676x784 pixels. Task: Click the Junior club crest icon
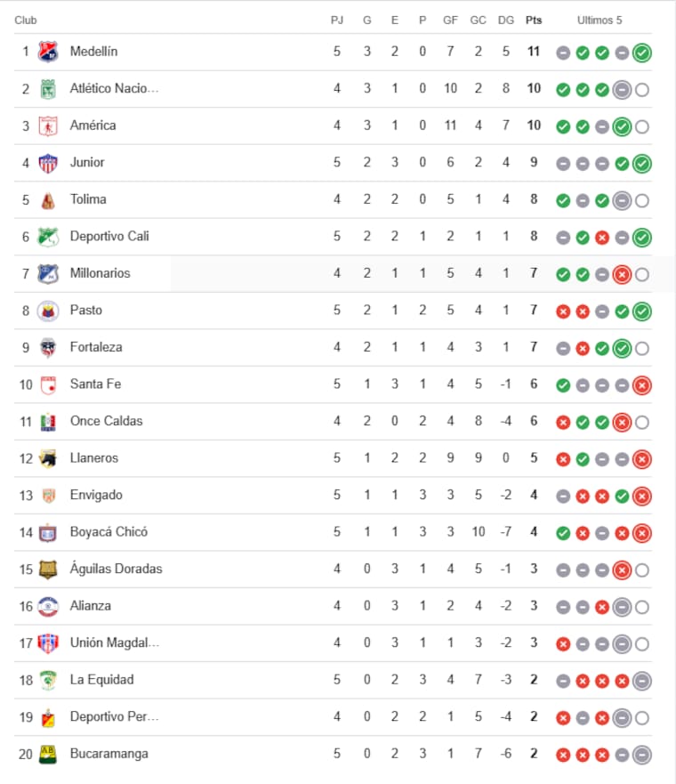(48, 163)
